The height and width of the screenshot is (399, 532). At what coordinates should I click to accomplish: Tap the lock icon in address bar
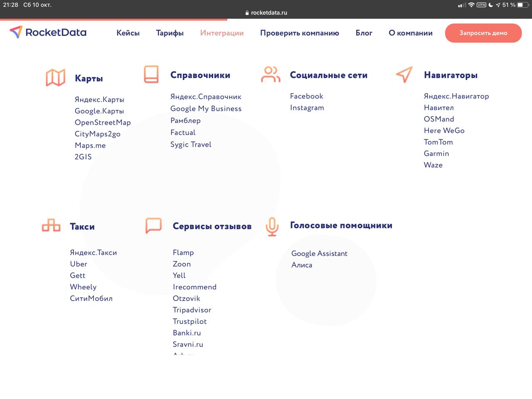247,13
